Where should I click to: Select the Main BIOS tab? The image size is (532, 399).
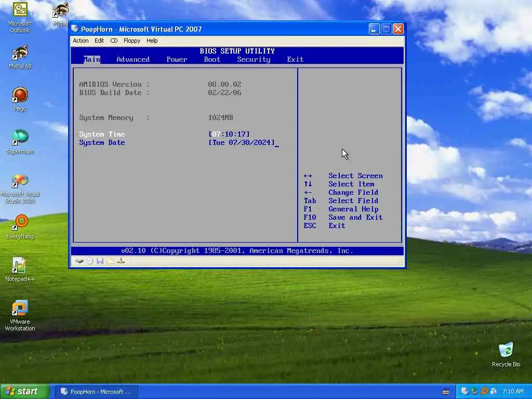91,59
